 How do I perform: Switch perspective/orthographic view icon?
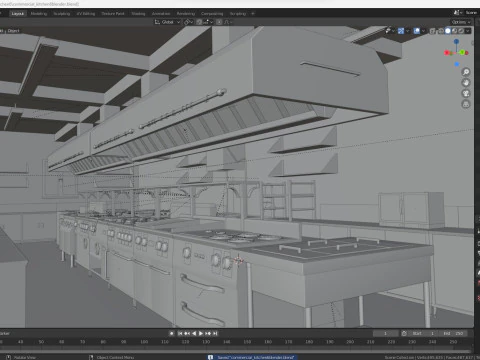coord(466,105)
